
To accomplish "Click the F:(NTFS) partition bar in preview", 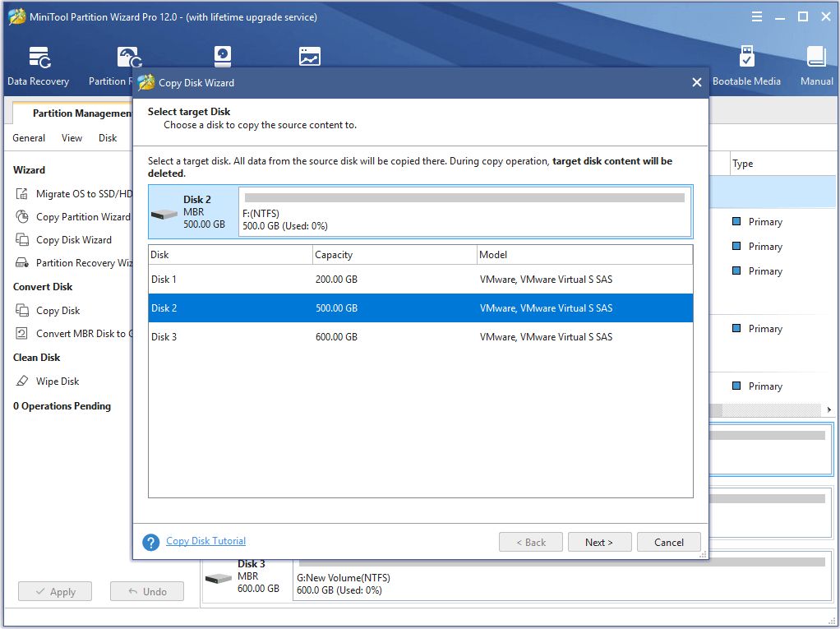I will pyautogui.click(x=464, y=211).
